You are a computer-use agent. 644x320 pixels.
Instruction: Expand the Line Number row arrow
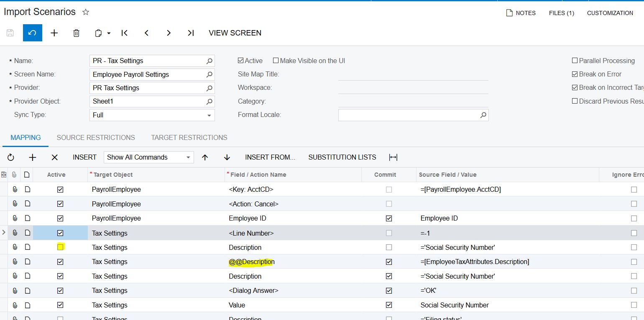pos(4,233)
